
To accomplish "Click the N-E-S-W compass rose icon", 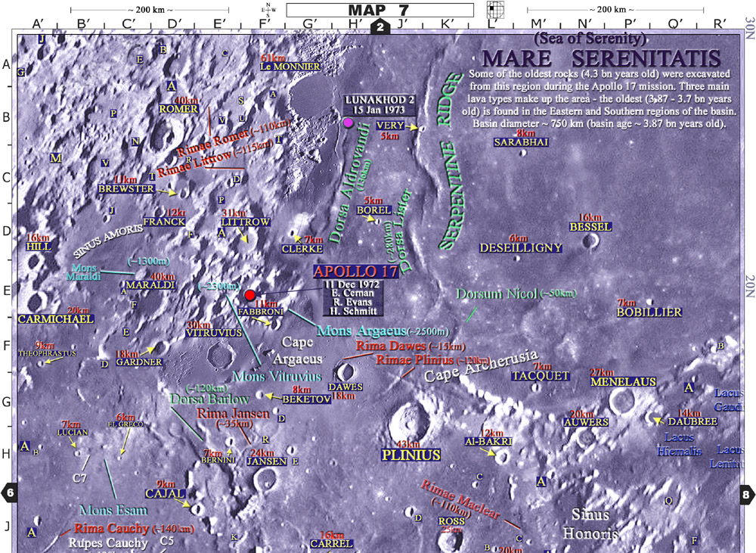I will click(x=268, y=10).
